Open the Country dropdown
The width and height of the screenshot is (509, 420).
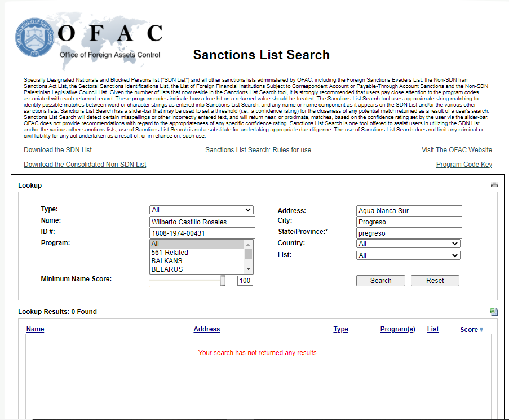[x=408, y=244]
